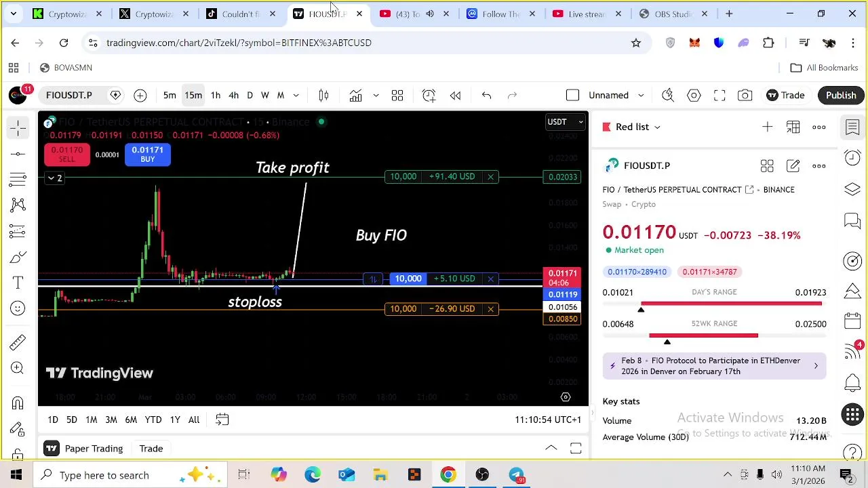The width and height of the screenshot is (868, 488).
Task: Create a new alert from toolbar
Action: tap(429, 96)
